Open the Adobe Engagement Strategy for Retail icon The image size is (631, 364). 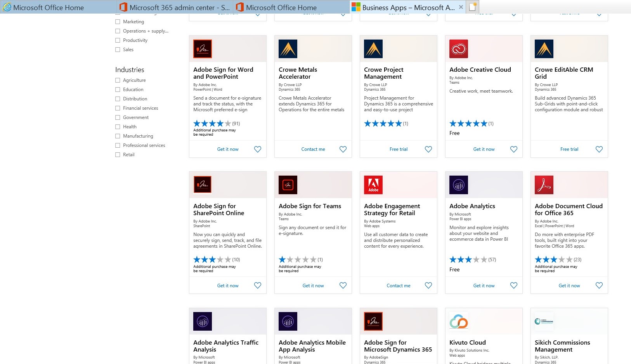[x=373, y=185]
